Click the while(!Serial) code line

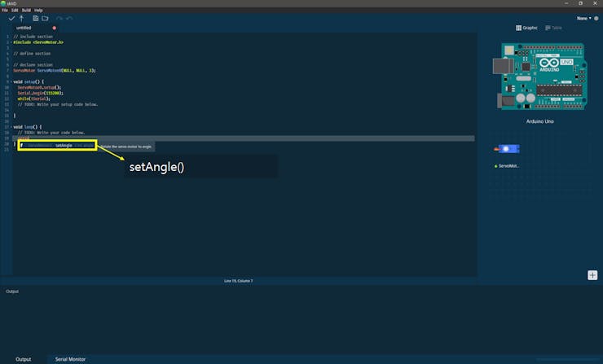(34, 99)
